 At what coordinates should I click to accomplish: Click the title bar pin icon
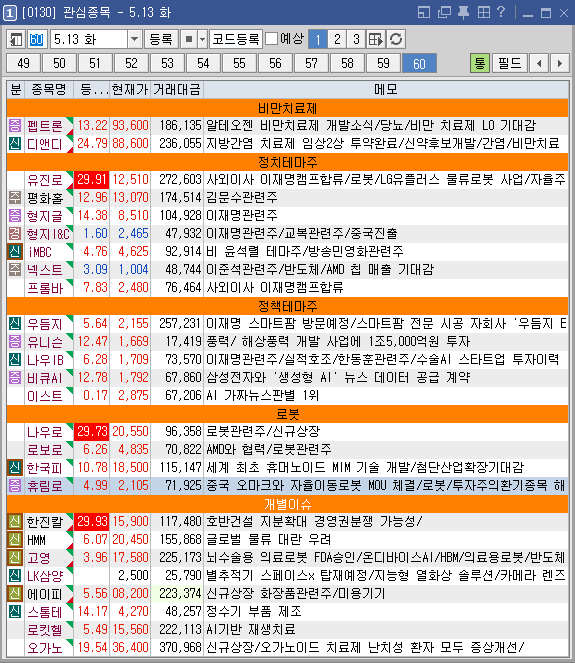[464, 12]
